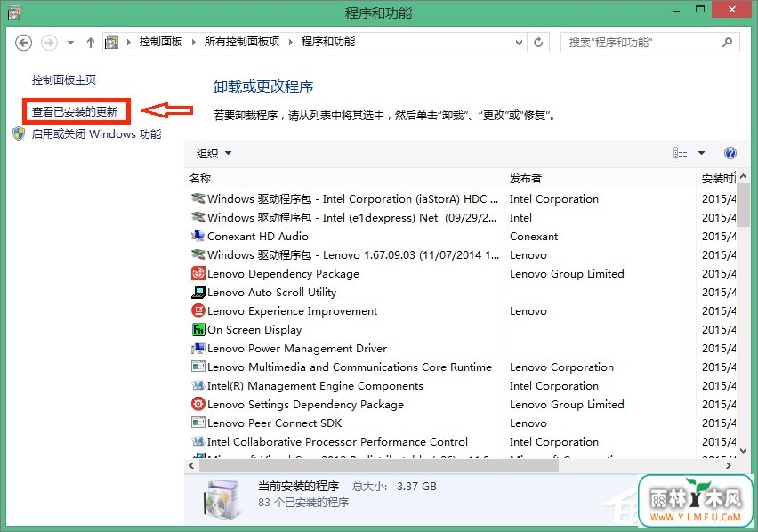This screenshot has height=532, width=758.
Task: Select Intel iaStorA driver package icon
Action: (198, 198)
